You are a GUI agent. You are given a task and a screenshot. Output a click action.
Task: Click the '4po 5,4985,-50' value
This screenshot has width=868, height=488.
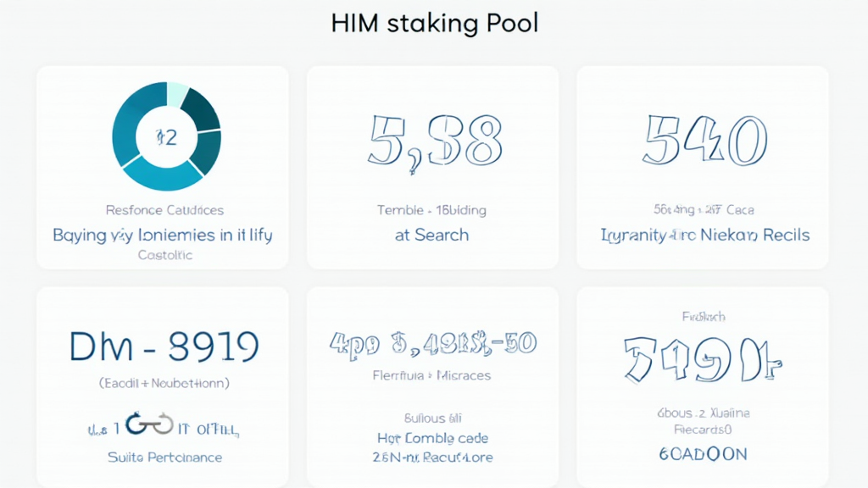click(433, 344)
